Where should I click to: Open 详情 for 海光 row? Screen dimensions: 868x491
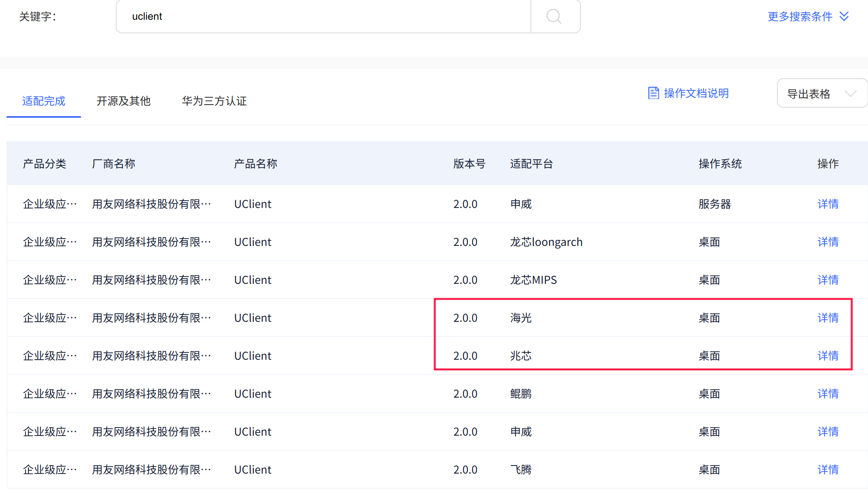[828, 318]
